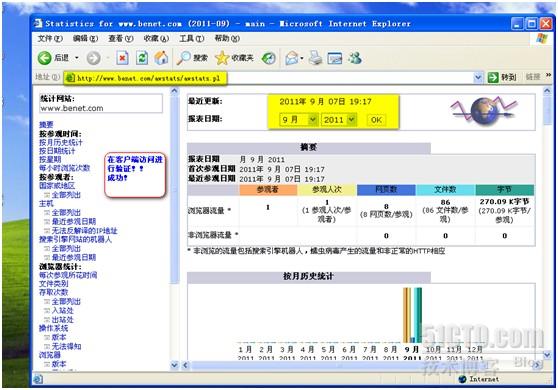Click the orange 参观者 column header
The height and width of the screenshot is (390, 558).
268,190
